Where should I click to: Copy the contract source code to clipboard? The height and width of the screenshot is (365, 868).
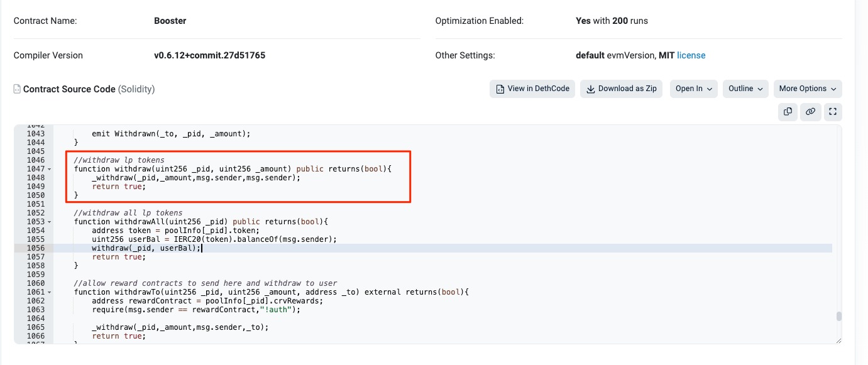[788, 111]
